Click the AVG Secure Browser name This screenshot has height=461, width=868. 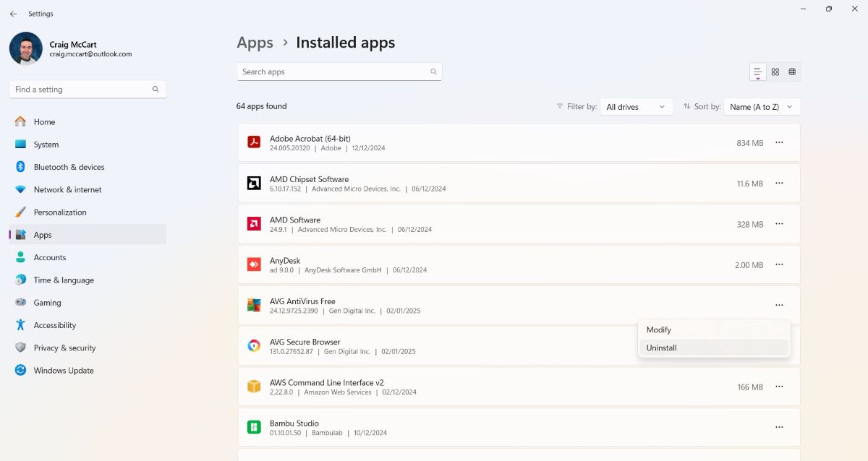[x=305, y=342]
